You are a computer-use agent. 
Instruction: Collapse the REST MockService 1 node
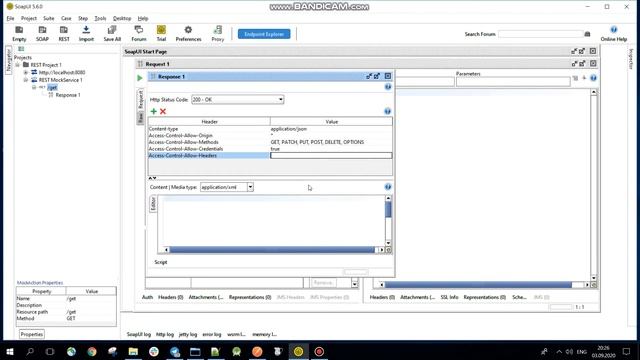(26, 80)
